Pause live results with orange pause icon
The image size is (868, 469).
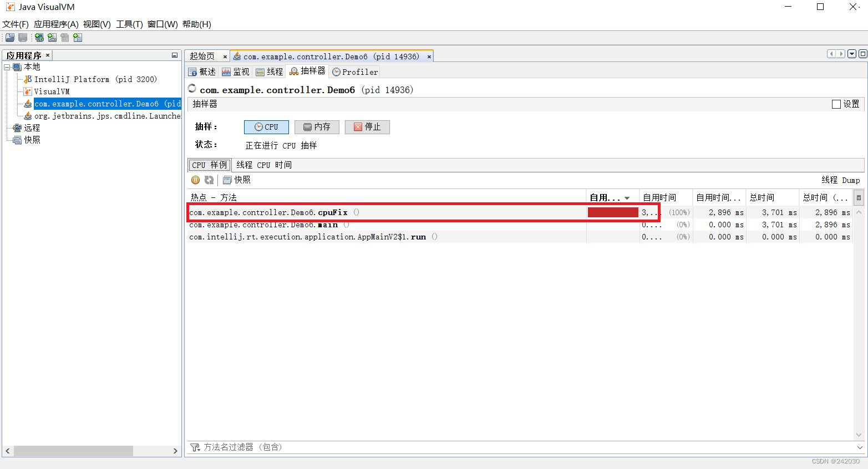pos(195,180)
